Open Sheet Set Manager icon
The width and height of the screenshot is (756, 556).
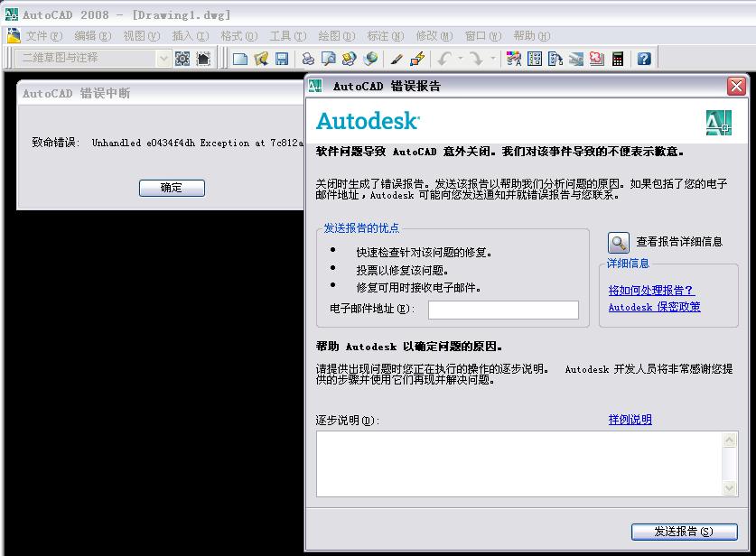pos(576,59)
